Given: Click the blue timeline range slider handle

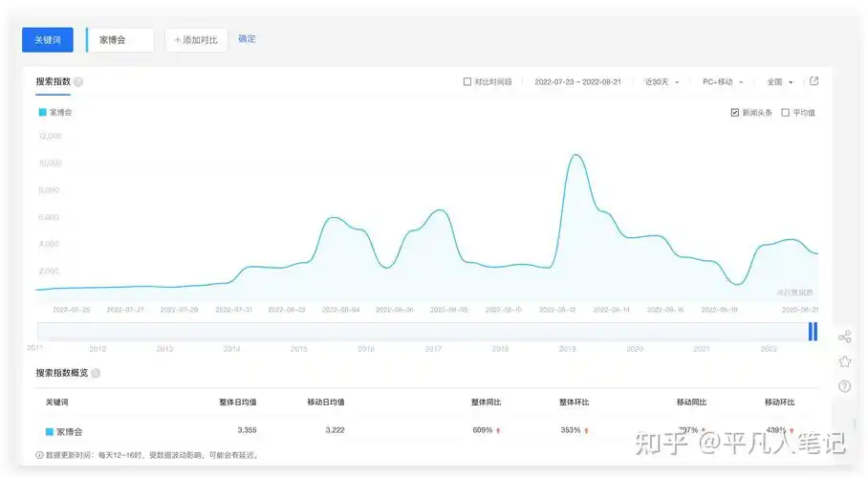Looking at the screenshot, I should tap(813, 331).
